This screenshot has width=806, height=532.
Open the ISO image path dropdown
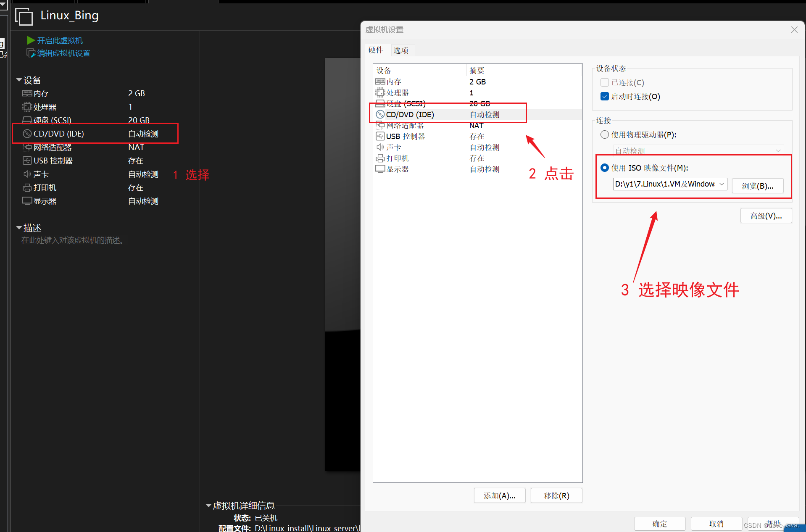(722, 184)
